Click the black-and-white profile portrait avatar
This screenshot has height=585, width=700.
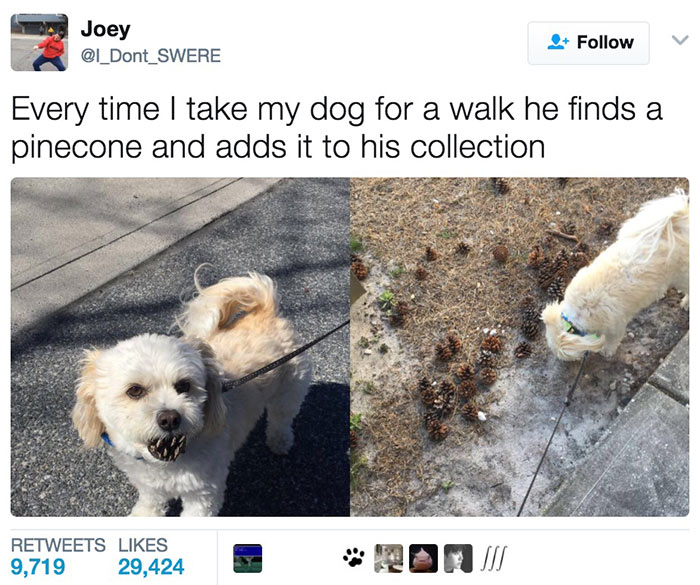tap(458, 558)
